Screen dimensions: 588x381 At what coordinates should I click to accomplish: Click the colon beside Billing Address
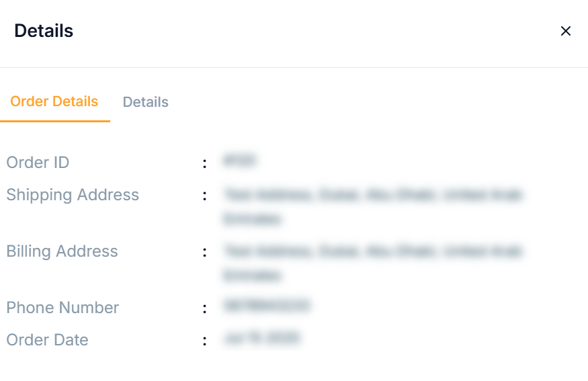[204, 252]
